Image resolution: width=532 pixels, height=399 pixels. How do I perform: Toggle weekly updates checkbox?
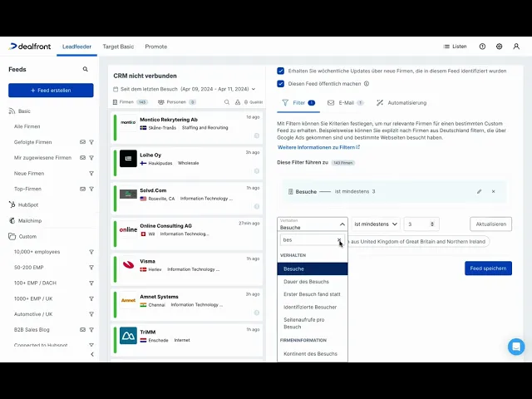[x=281, y=71]
